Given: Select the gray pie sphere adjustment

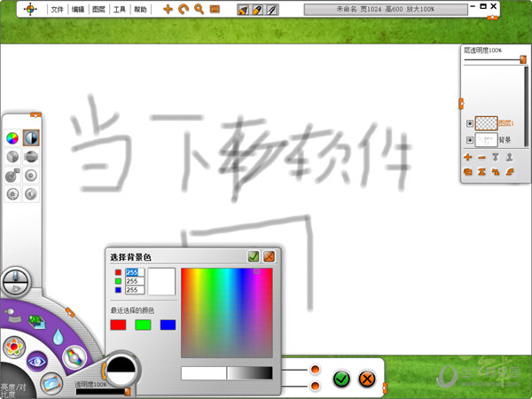Looking at the screenshot, I should [12, 156].
